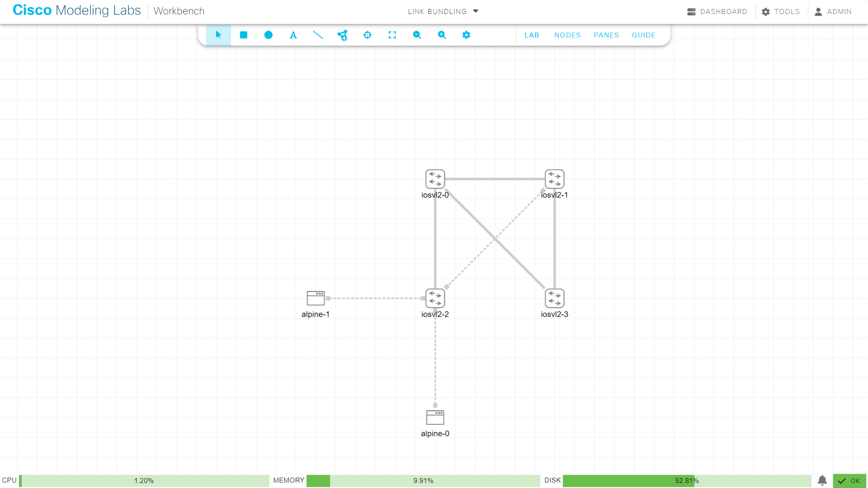Activate the crosshair locate tool
This screenshot has width=868, height=488.
(367, 35)
